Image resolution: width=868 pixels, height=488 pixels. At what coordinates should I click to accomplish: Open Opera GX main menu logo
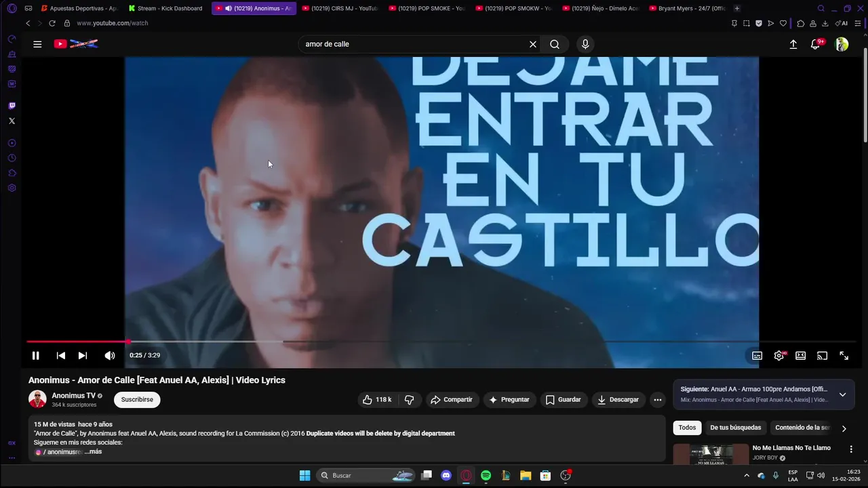[12, 8]
